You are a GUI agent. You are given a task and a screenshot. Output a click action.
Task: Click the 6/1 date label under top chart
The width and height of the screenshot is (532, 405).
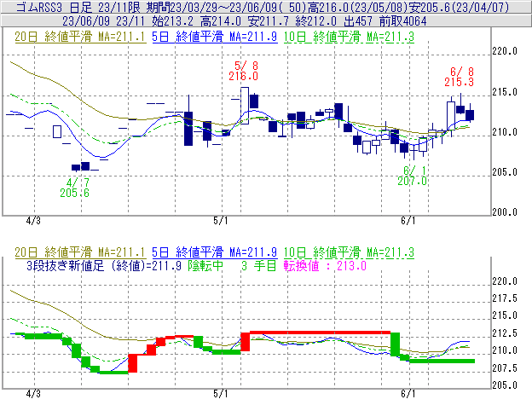pyautogui.click(x=408, y=221)
